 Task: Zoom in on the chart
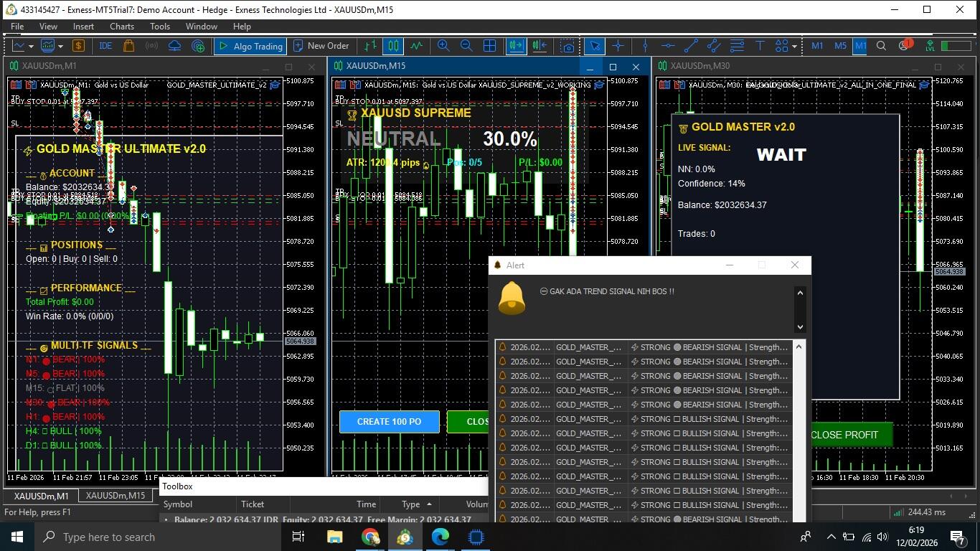tap(443, 46)
